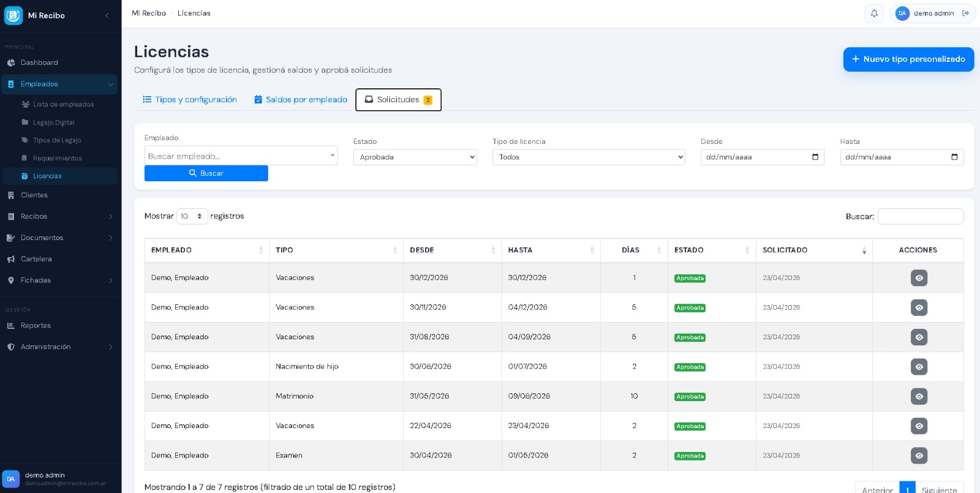View details of the Nacimiento de hijo request
Image resolution: width=980 pixels, height=493 pixels.
click(x=919, y=367)
